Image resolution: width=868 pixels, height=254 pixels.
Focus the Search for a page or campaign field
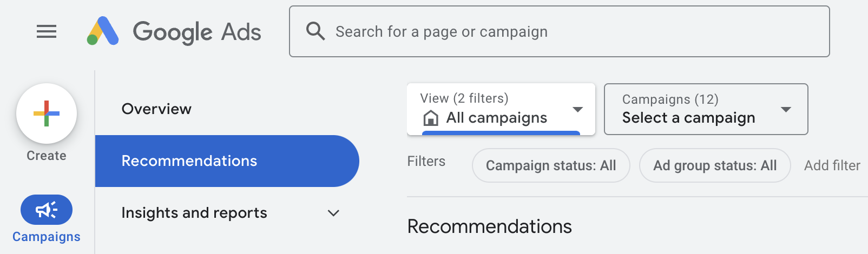(x=560, y=31)
